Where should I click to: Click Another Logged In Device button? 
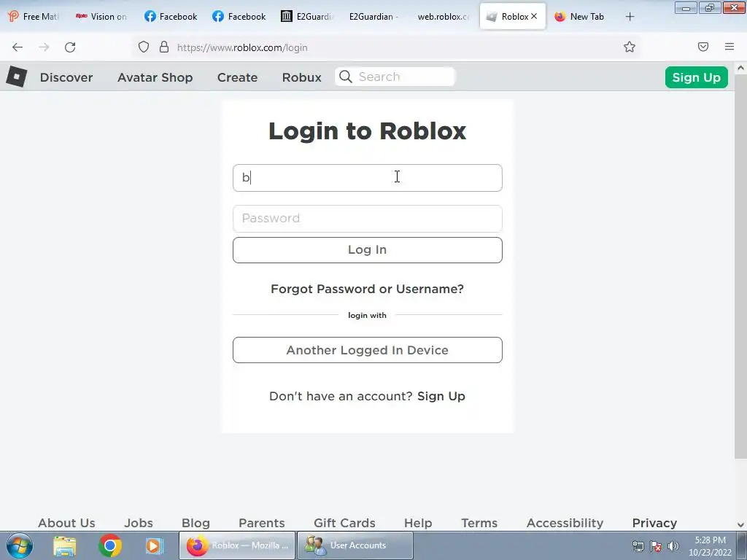pos(368,350)
